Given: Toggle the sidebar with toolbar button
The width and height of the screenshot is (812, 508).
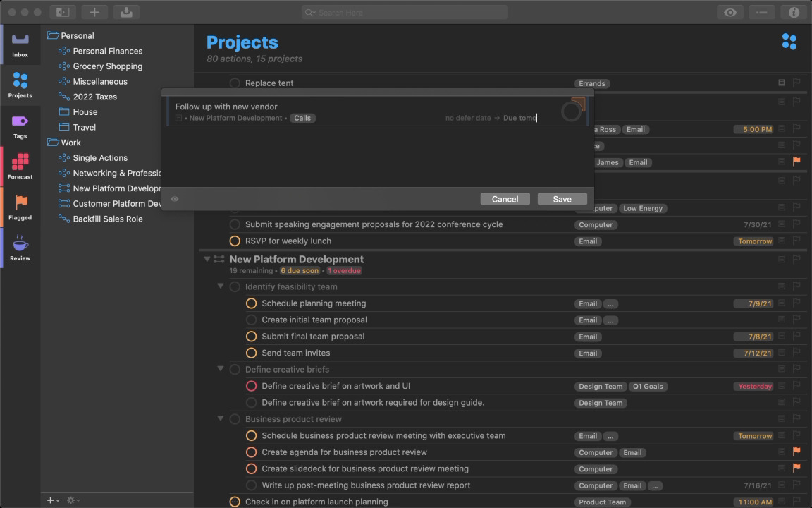Looking at the screenshot, I should click(63, 12).
